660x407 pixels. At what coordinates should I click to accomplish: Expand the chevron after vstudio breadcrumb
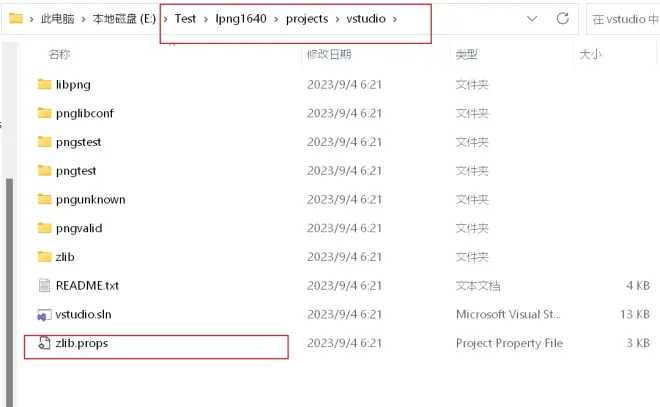pos(395,19)
